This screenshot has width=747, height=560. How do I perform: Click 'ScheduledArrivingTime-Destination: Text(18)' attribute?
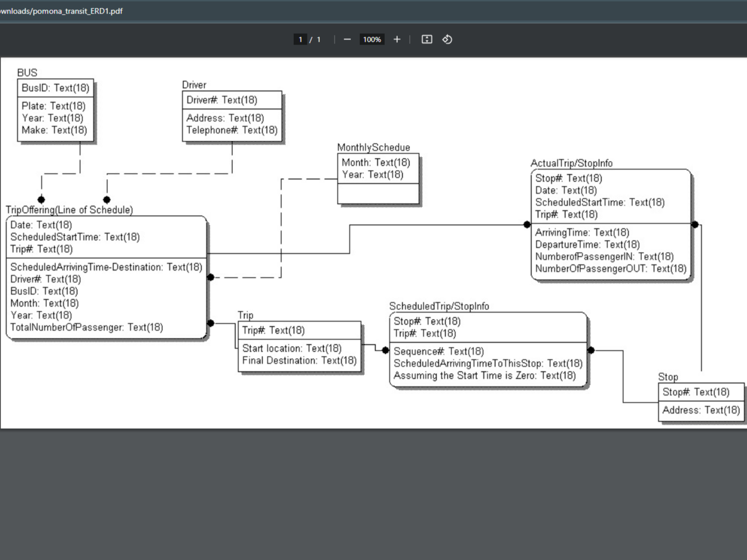click(x=106, y=267)
